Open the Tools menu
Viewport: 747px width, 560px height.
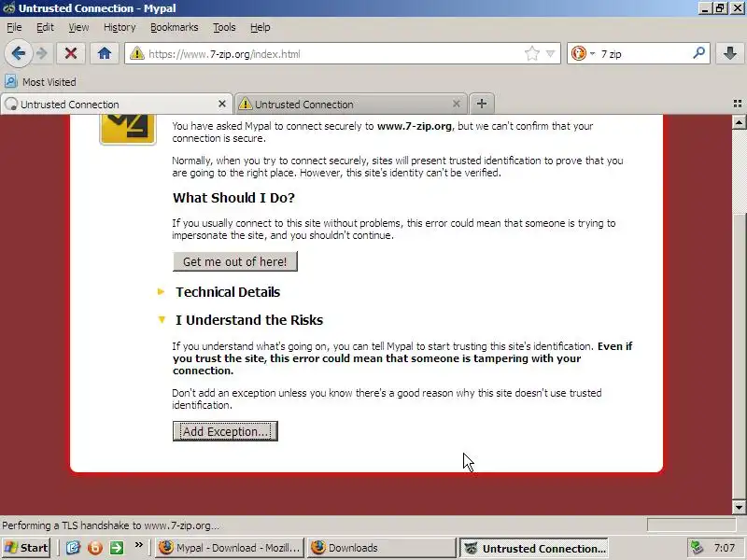pyautogui.click(x=224, y=27)
